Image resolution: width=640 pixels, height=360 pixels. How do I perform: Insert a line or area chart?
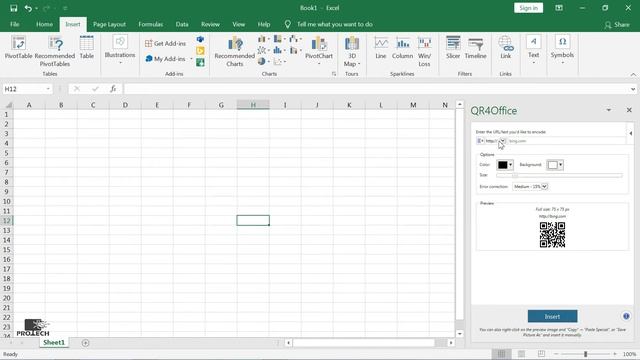point(263,50)
